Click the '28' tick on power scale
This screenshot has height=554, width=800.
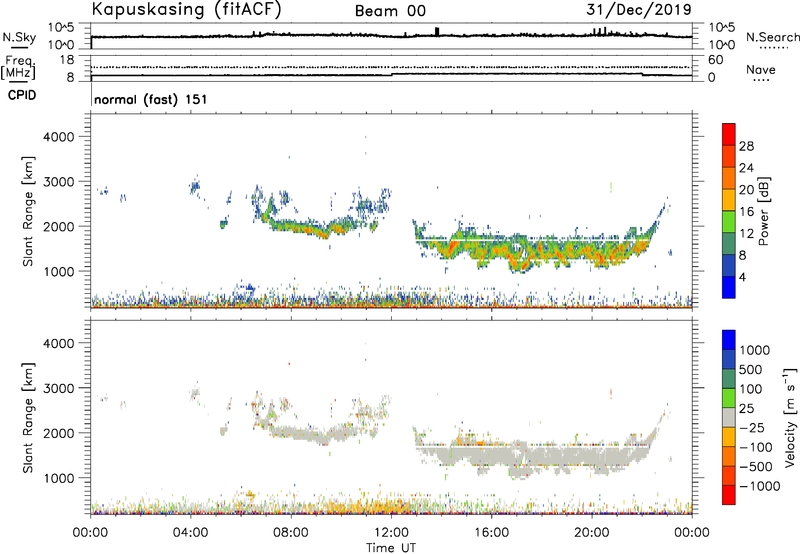(x=746, y=146)
